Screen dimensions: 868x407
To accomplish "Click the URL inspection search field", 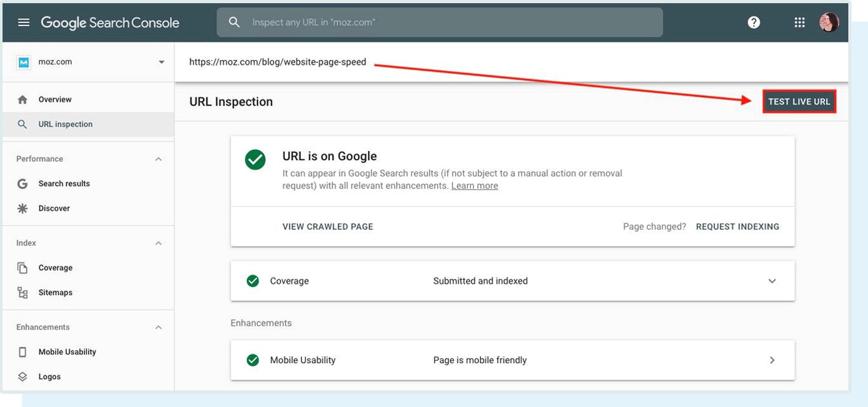I will pos(440,22).
